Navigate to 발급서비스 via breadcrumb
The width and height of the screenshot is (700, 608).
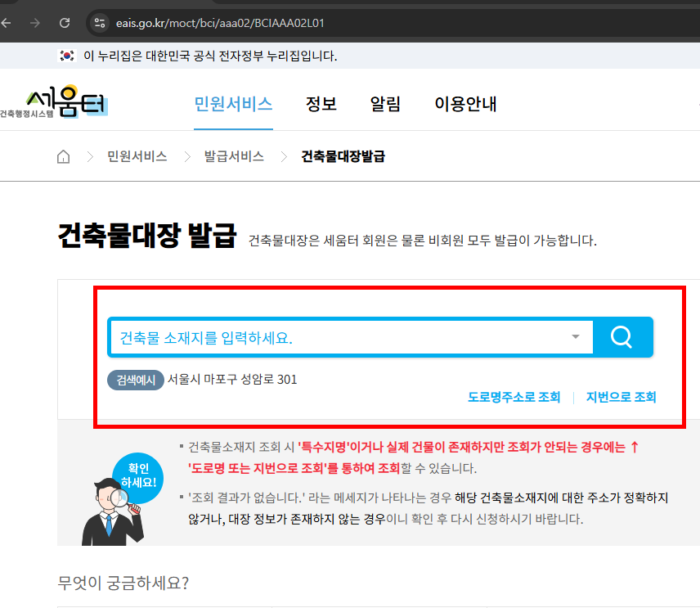coord(236,155)
